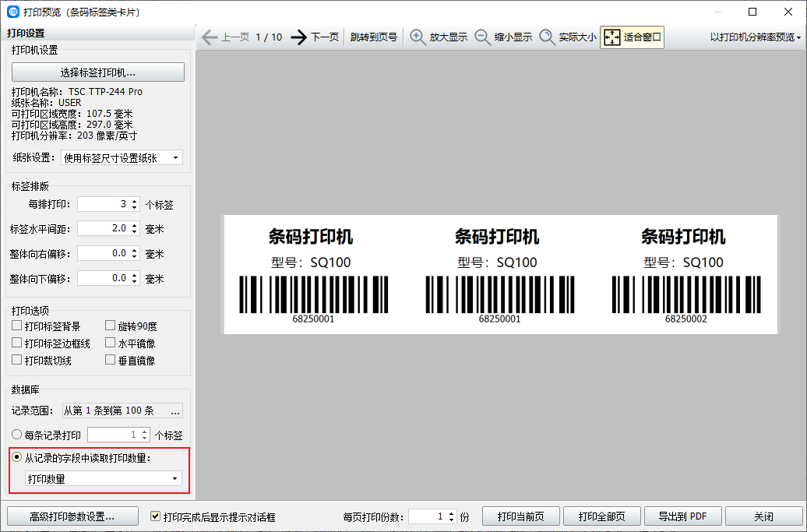Open printer resolution preview dropdown
This screenshot has height=532, width=807.
click(756, 37)
